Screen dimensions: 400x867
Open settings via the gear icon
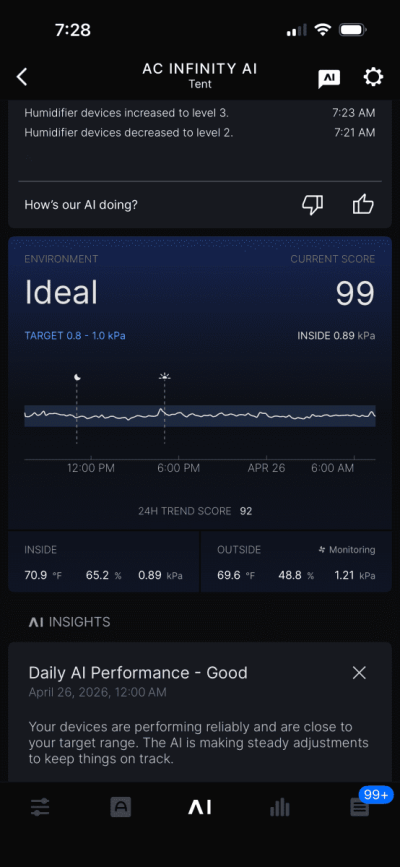(373, 77)
